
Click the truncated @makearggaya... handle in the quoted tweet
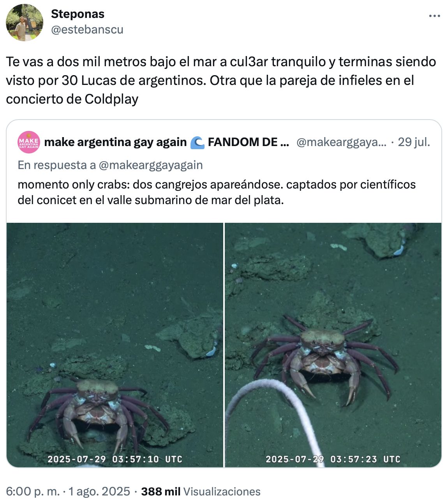click(341, 142)
